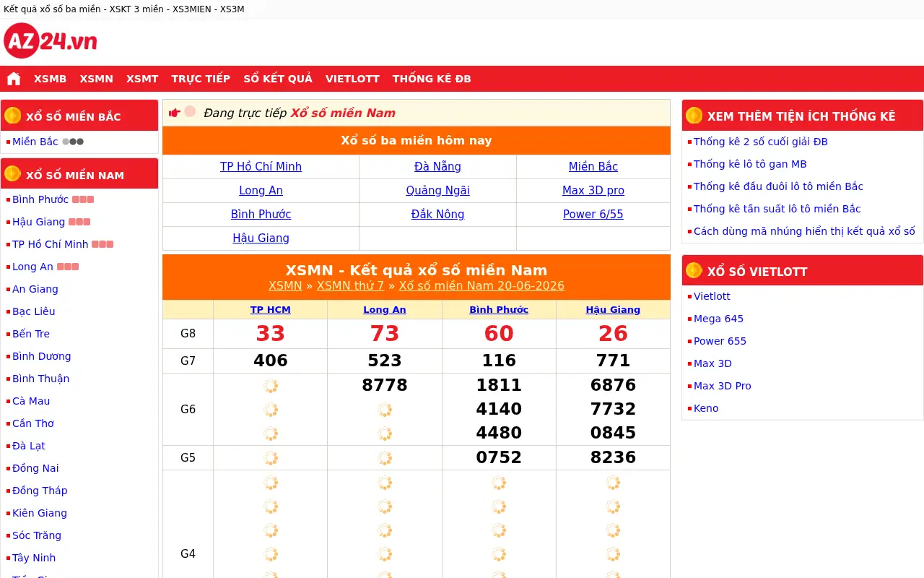The height and width of the screenshot is (578, 924).
Task: Open Power 6/55 link
Action: click(x=593, y=215)
